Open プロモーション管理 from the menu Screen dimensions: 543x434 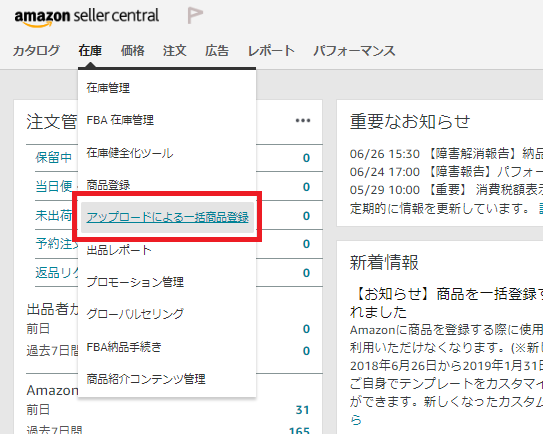coord(135,282)
